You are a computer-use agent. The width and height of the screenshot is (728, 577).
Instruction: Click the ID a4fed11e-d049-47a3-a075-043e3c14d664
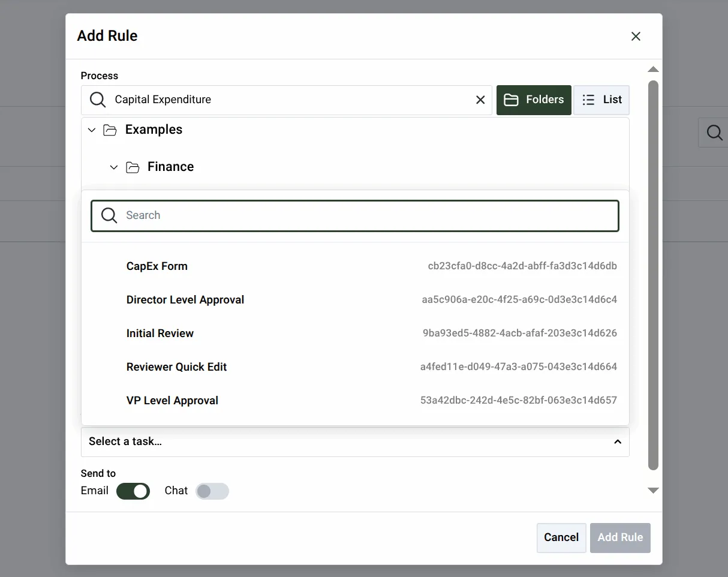519,367
